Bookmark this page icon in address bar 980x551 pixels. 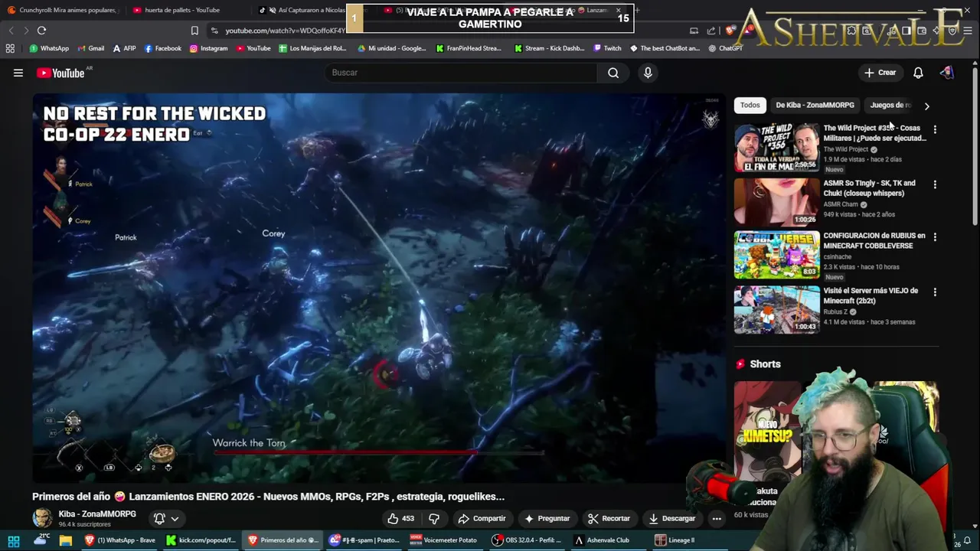click(x=194, y=31)
